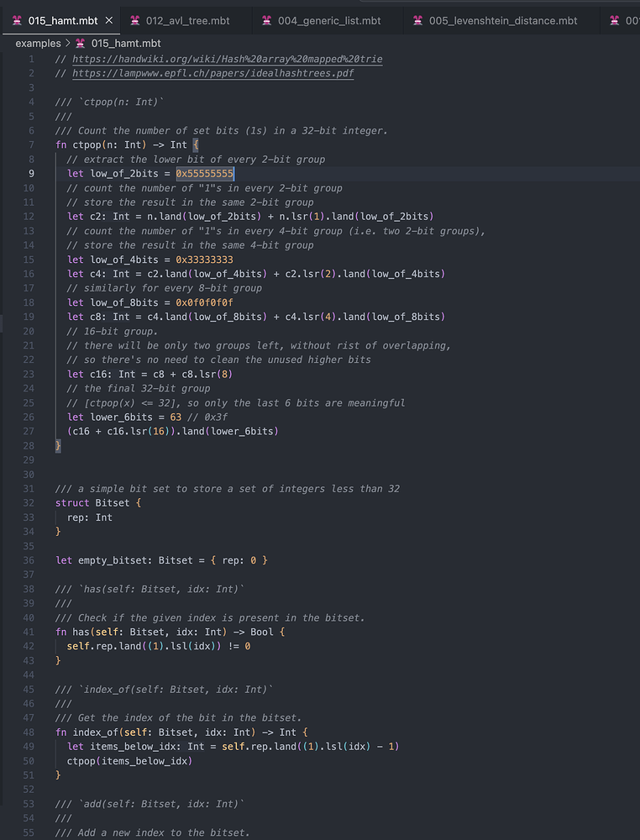The width and height of the screenshot is (640, 840).
Task: Follow the idealhashtrees.pdf link
Action: point(212,73)
